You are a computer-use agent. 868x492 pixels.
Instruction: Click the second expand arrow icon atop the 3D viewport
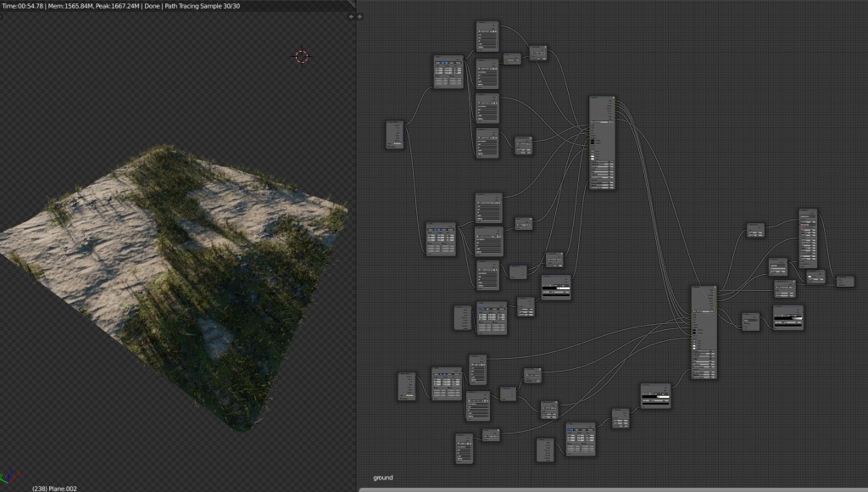tap(358, 17)
